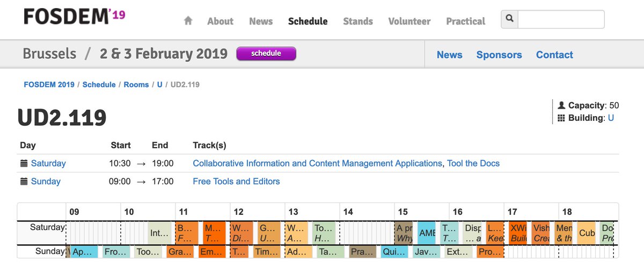
Task: Open the Sponsors link
Action: pyautogui.click(x=499, y=55)
